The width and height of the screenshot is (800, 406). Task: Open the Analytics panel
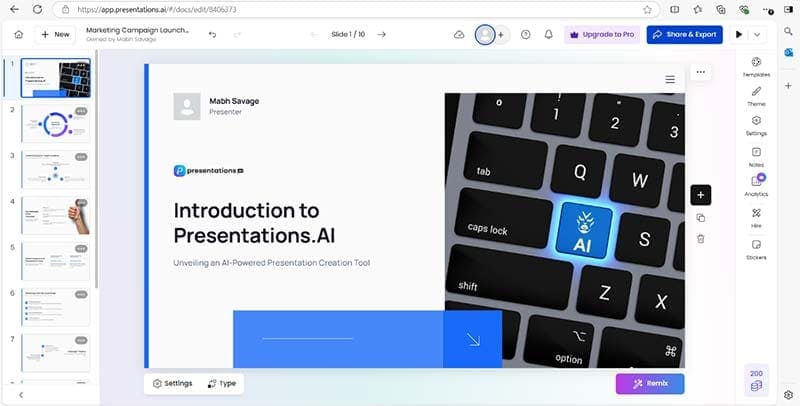756,186
